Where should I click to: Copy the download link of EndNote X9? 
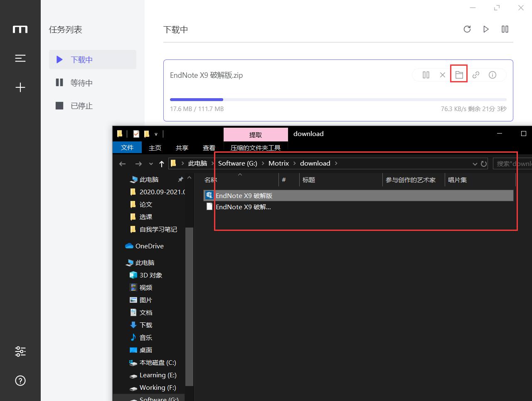[476, 75]
